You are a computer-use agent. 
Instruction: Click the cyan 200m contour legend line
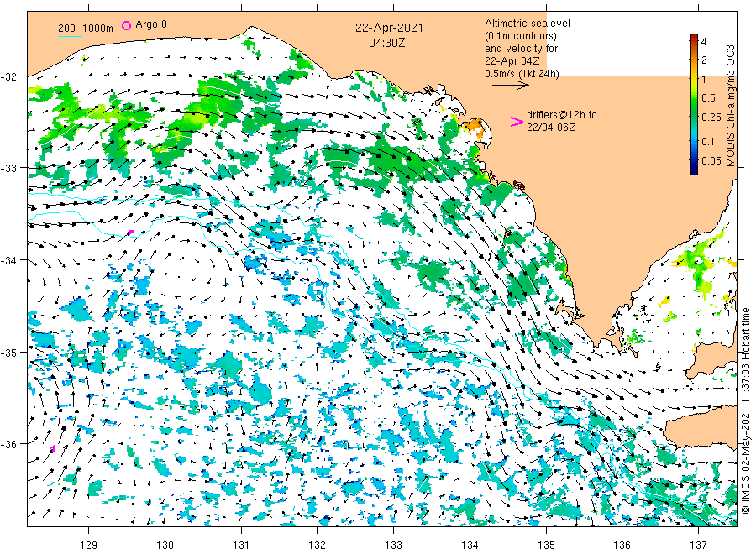point(70,36)
